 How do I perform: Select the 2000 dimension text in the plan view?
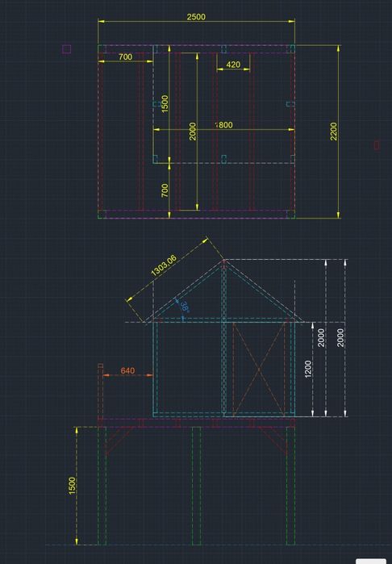[x=193, y=132]
